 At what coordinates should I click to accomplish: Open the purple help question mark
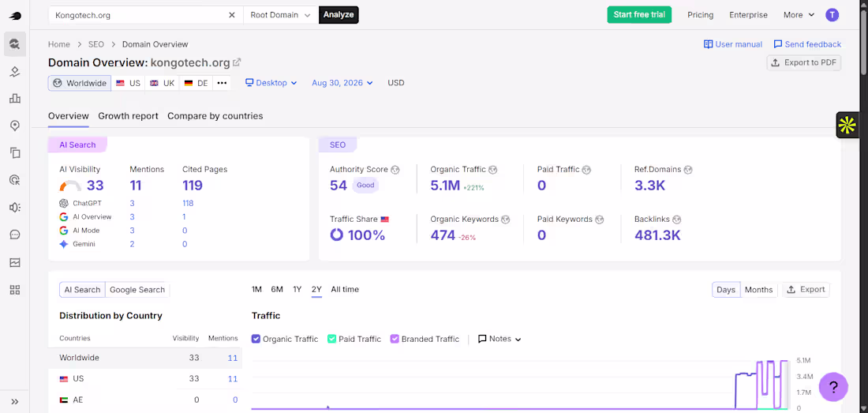pos(833,386)
